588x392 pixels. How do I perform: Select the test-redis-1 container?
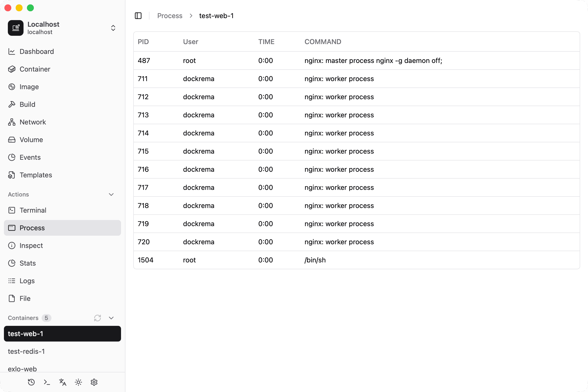26,351
